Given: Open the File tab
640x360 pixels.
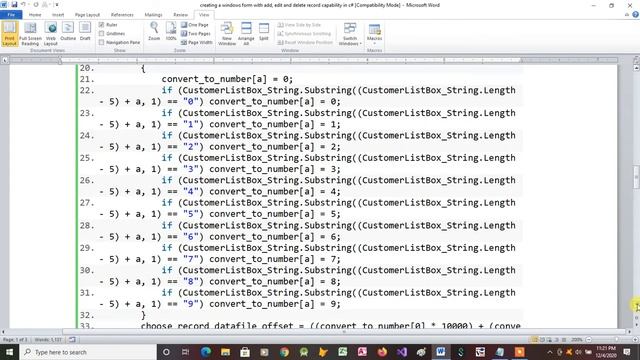Looking at the screenshot, I should 11,15.
